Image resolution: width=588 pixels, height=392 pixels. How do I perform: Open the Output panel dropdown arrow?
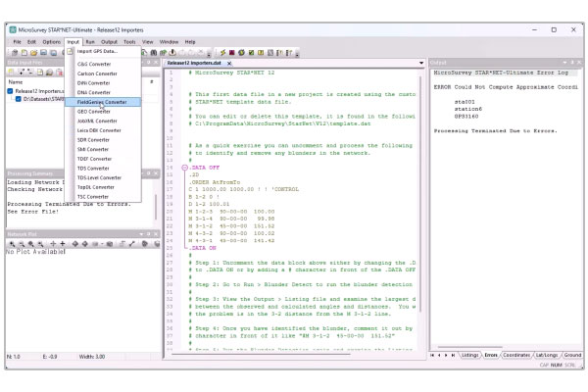(x=565, y=63)
